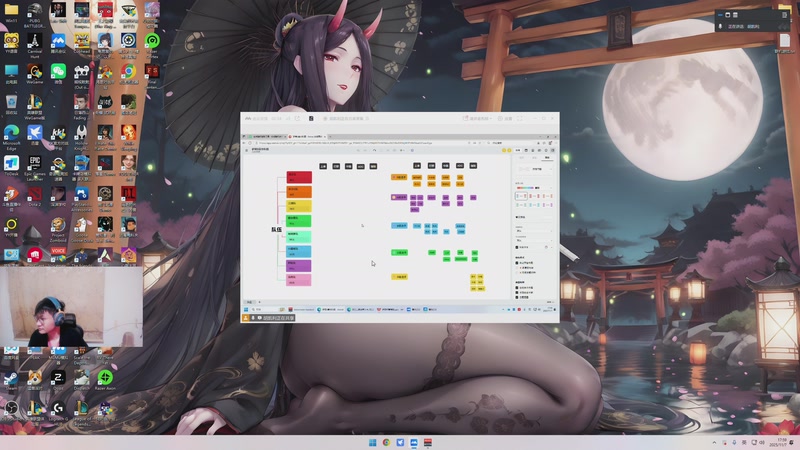The height and width of the screenshot is (450, 800).
Task: Open the Razer Axon desktop shortcut
Action: pyautogui.click(x=105, y=380)
